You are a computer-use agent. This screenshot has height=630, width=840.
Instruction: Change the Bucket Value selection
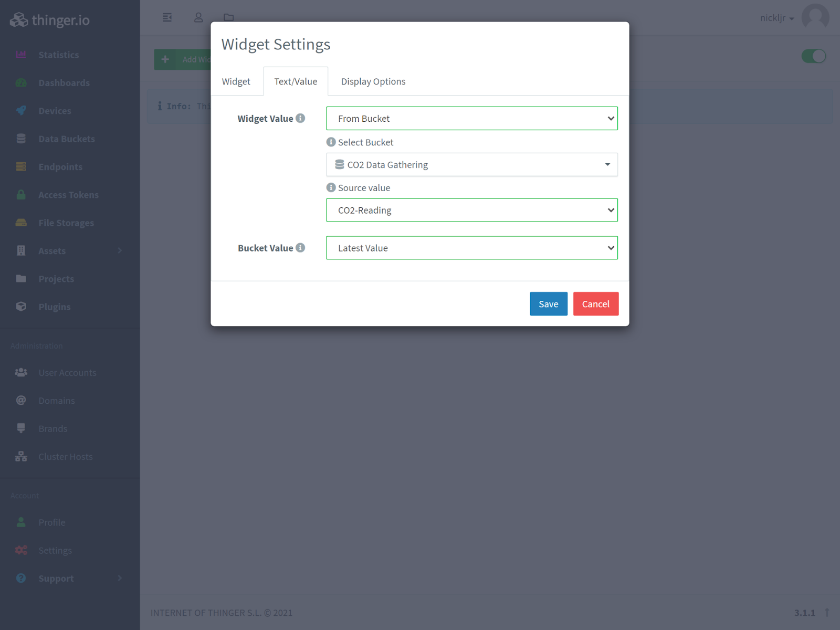click(471, 248)
